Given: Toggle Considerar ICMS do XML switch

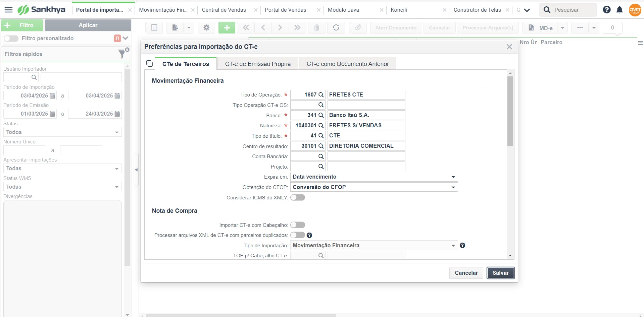Looking at the screenshot, I should 298,197.
